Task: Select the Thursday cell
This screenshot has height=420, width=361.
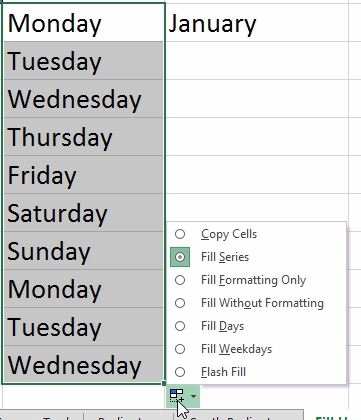Action: pyautogui.click(x=83, y=137)
